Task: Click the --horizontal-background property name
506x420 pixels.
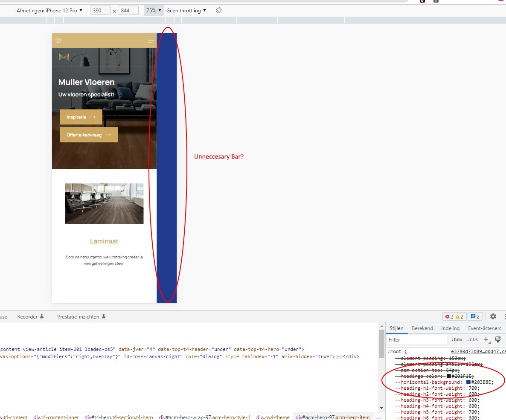Action: click(x=428, y=382)
